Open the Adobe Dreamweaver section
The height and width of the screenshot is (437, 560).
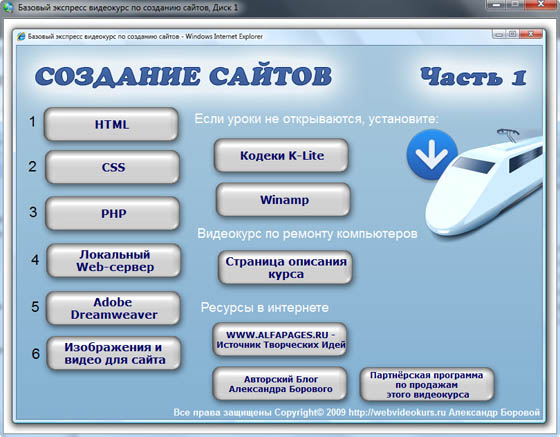pos(114,308)
